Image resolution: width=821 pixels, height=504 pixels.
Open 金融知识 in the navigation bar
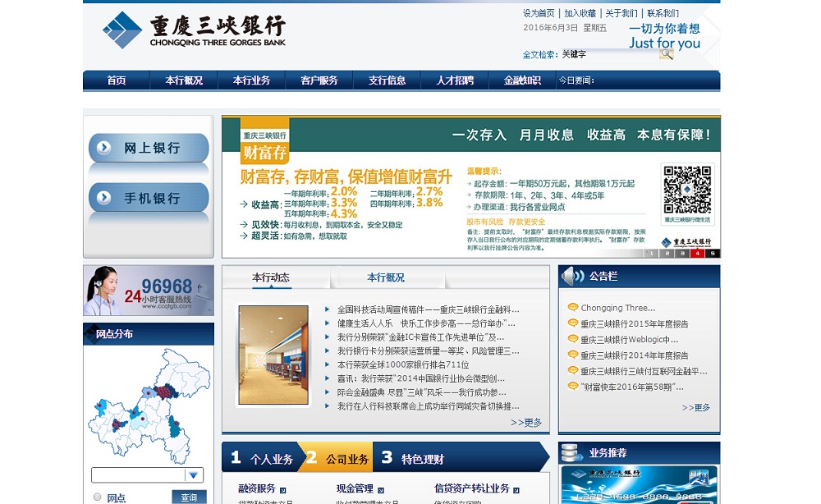coord(522,80)
